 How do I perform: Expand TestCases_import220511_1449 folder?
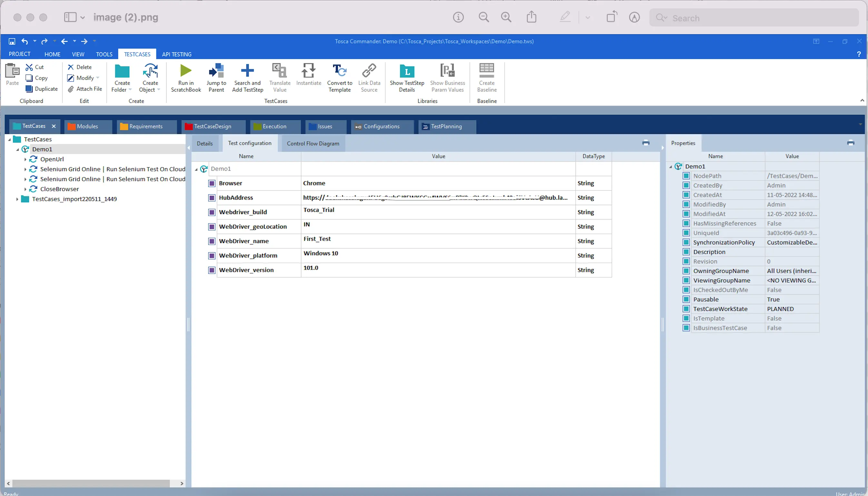[x=17, y=199]
